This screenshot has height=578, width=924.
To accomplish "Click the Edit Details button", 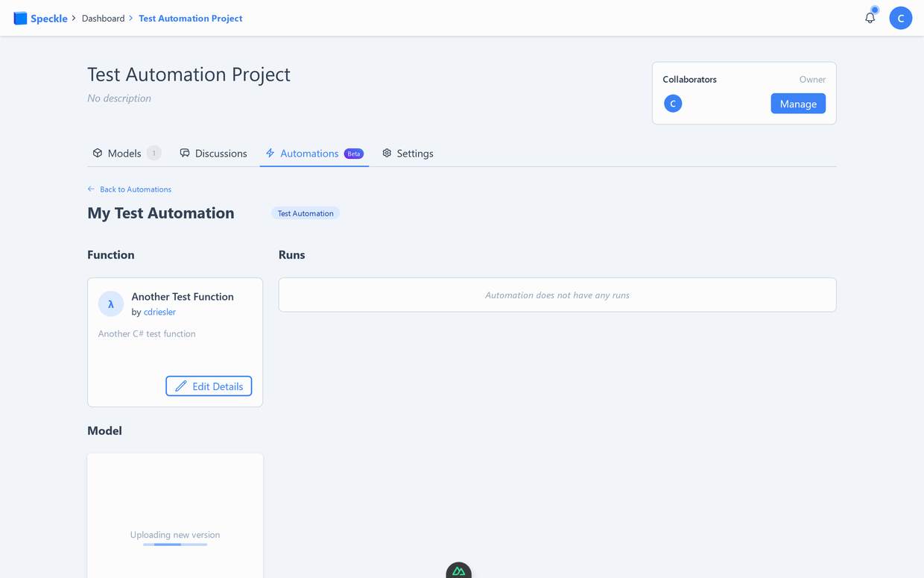I will [209, 386].
